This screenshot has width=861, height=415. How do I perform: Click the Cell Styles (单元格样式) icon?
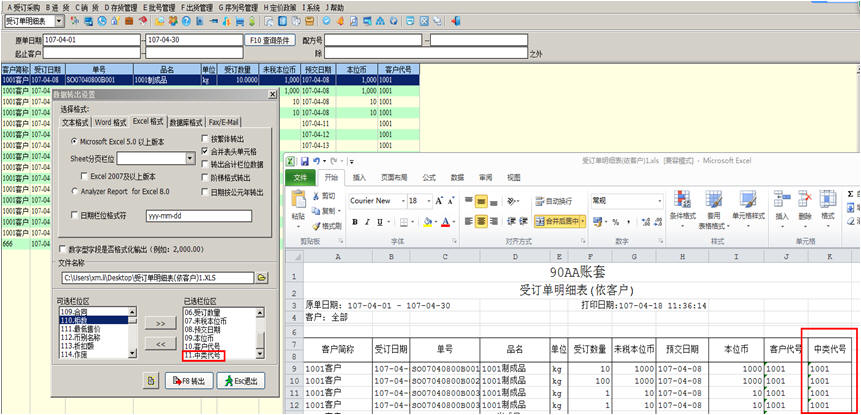[747, 201]
